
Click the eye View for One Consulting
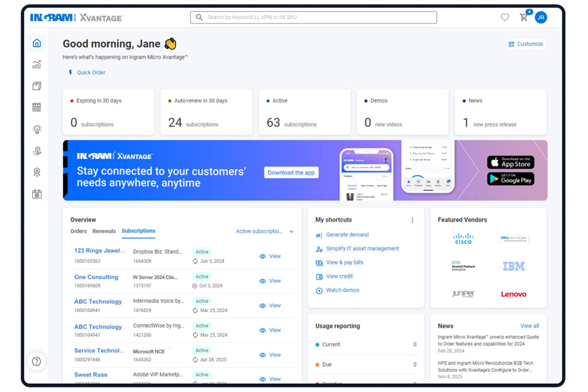(270, 281)
